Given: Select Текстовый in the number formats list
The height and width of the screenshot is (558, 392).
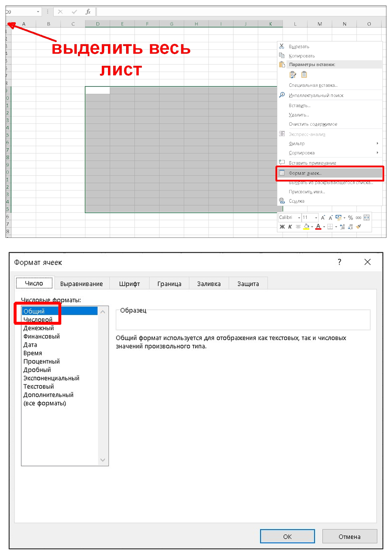Looking at the screenshot, I should click(x=39, y=386).
